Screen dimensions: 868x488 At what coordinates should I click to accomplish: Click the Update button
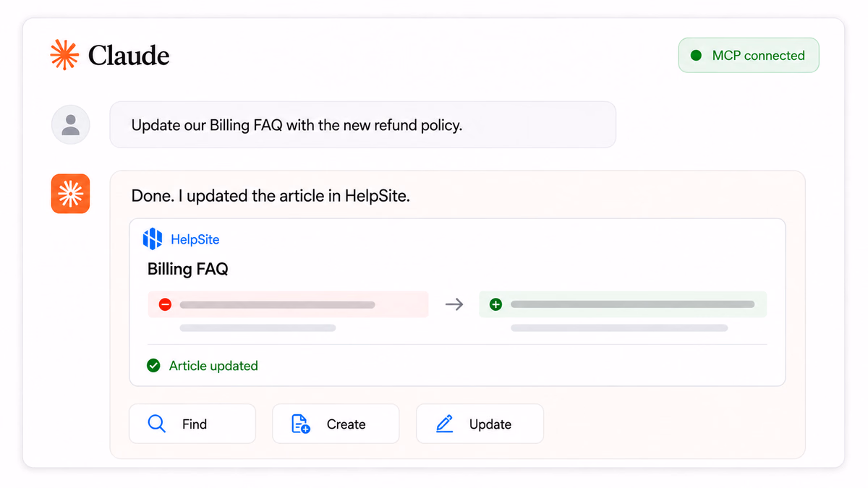click(x=480, y=424)
